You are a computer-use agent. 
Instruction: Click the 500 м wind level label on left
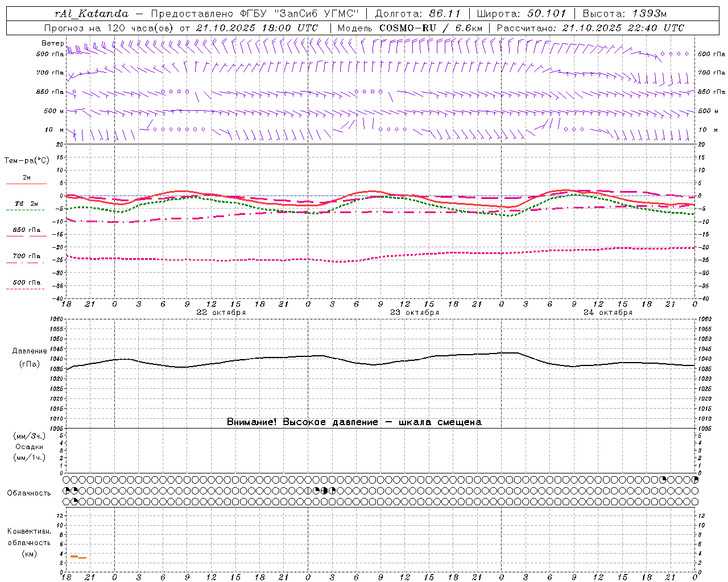[54, 111]
